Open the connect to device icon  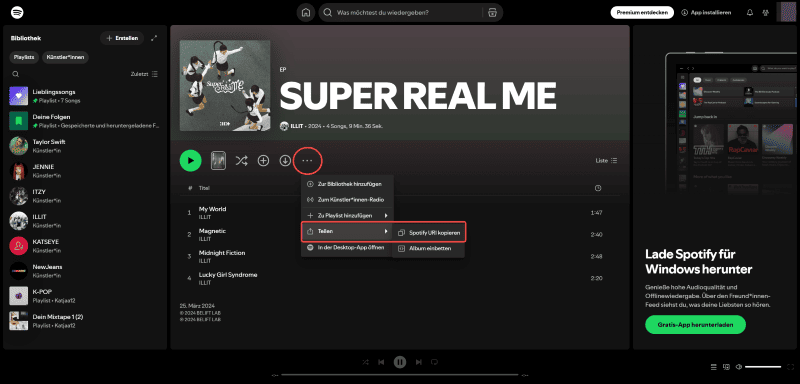click(726, 367)
